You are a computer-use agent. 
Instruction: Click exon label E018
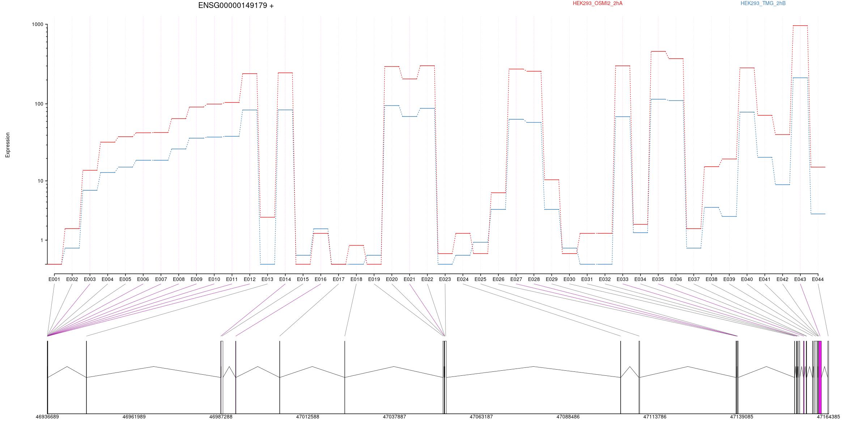(x=356, y=279)
